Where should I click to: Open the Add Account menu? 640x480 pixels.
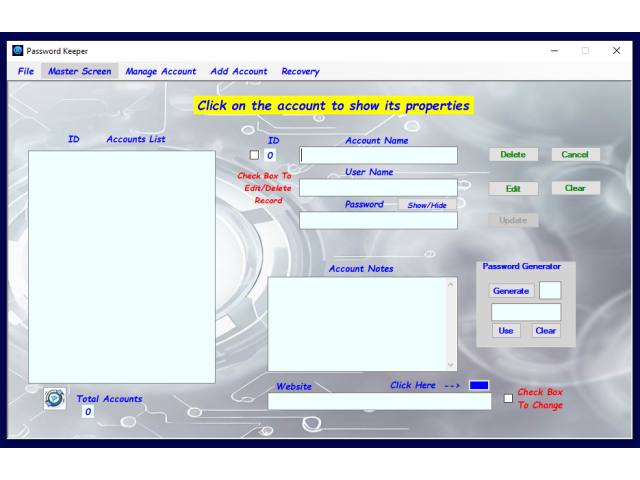[x=239, y=71]
